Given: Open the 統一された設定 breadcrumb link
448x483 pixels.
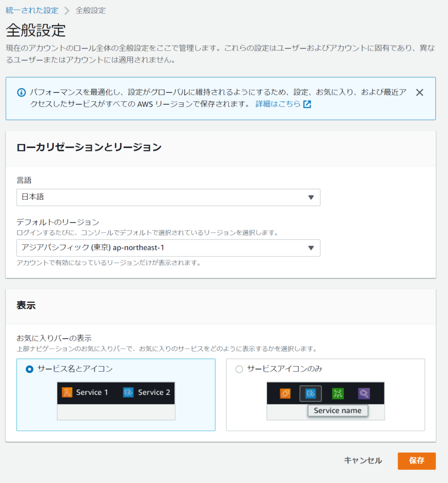Looking at the screenshot, I should (x=32, y=10).
